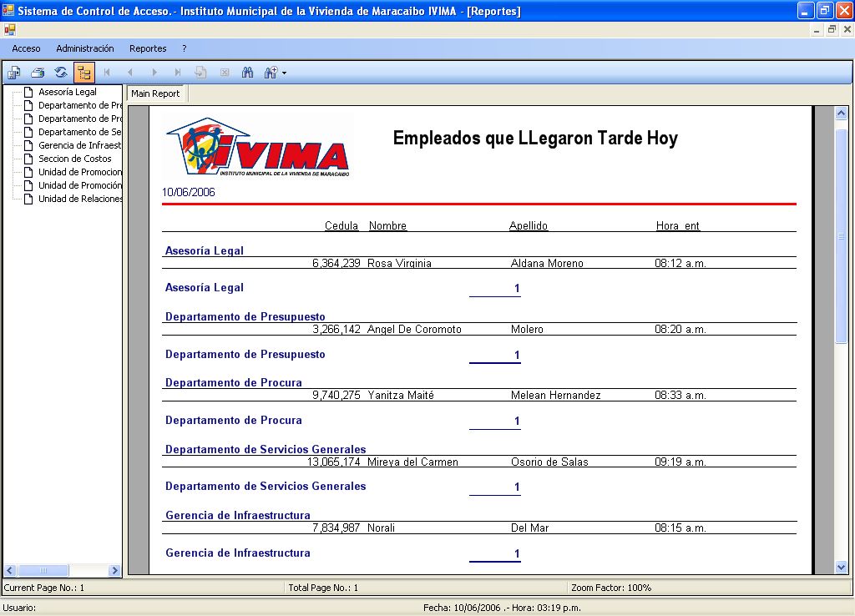This screenshot has width=855, height=616.
Task: Go to the first page arrow
Action: (x=108, y=73)
